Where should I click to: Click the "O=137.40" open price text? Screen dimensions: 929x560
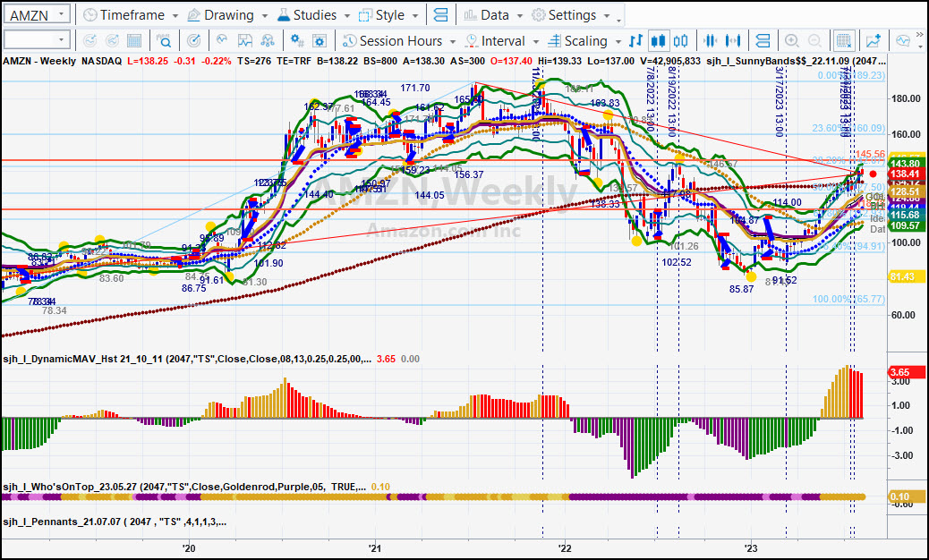pos(511,61)
